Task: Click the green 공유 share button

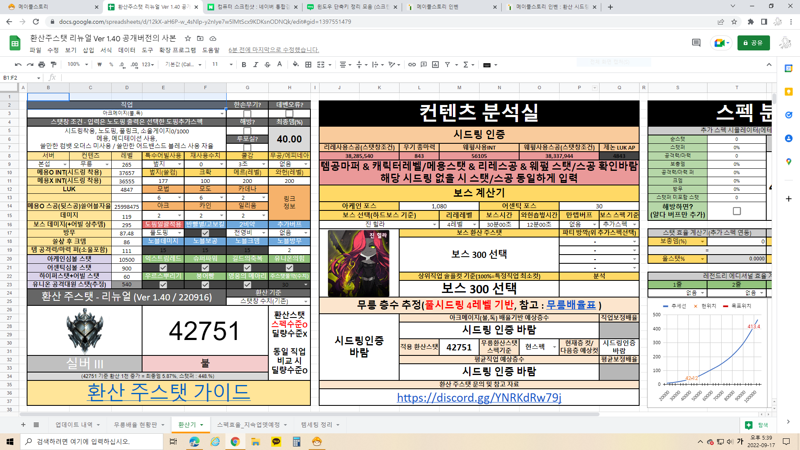Action: click(x=753, y=43)
